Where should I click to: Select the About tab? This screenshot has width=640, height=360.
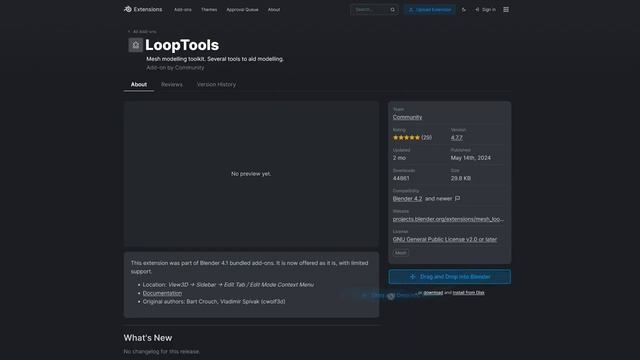139,84
